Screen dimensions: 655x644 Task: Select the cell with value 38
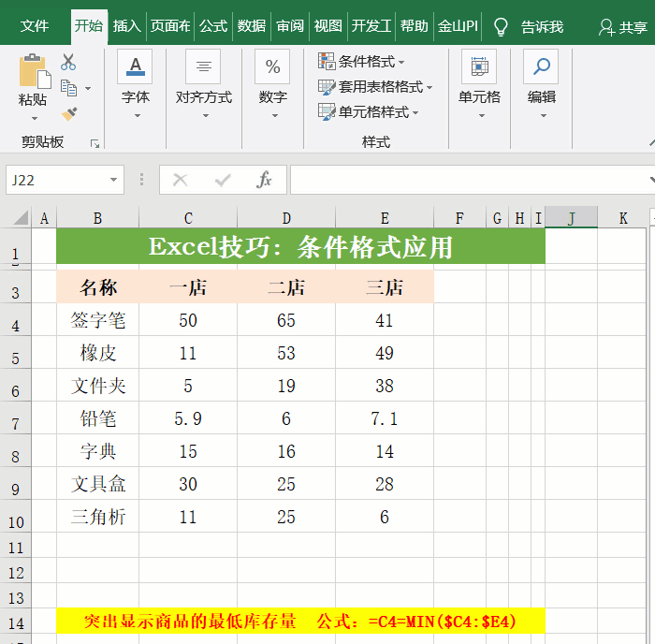[385, 386]
